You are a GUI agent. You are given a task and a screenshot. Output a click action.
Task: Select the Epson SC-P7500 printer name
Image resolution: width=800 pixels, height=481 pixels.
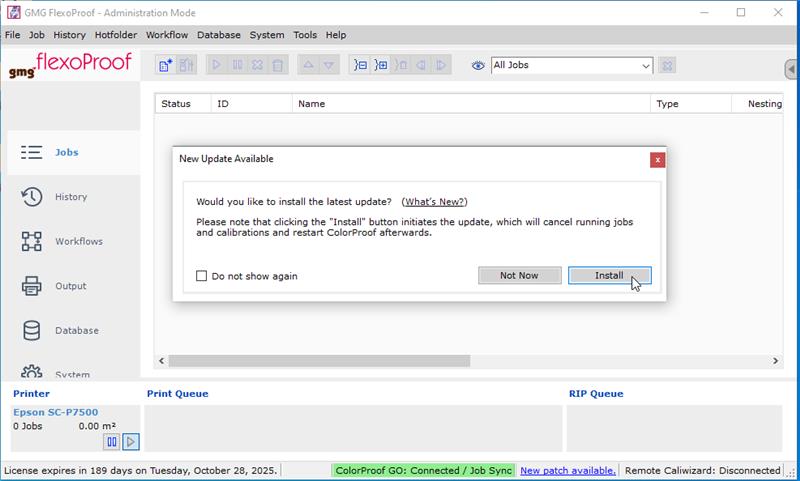click(56, 412)
